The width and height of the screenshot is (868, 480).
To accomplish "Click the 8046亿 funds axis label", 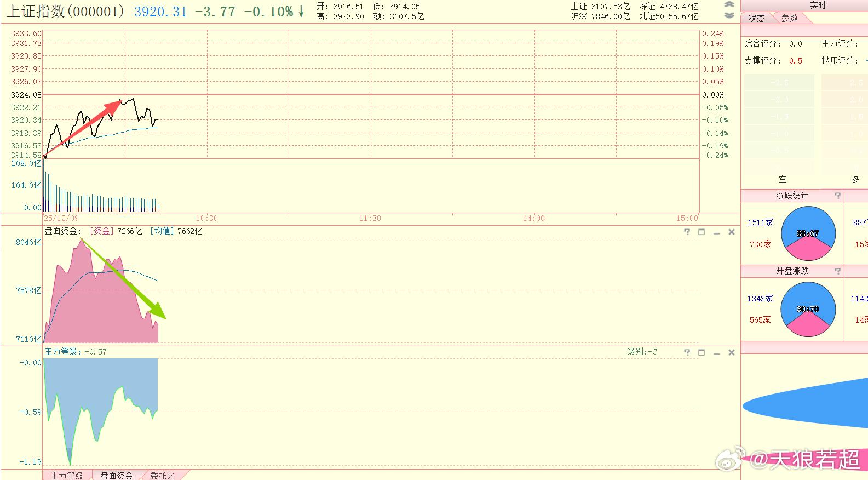I will (28, 242).
